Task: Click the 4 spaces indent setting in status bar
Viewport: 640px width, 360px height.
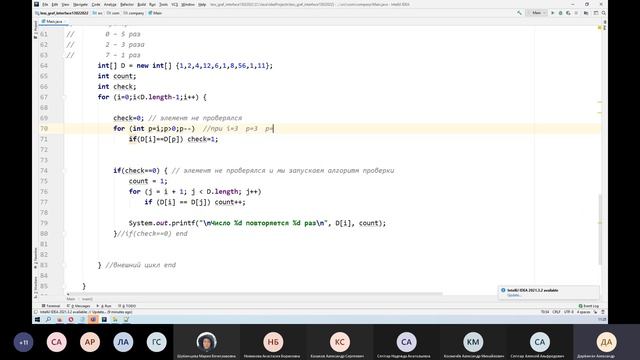Action: point(583,312)
